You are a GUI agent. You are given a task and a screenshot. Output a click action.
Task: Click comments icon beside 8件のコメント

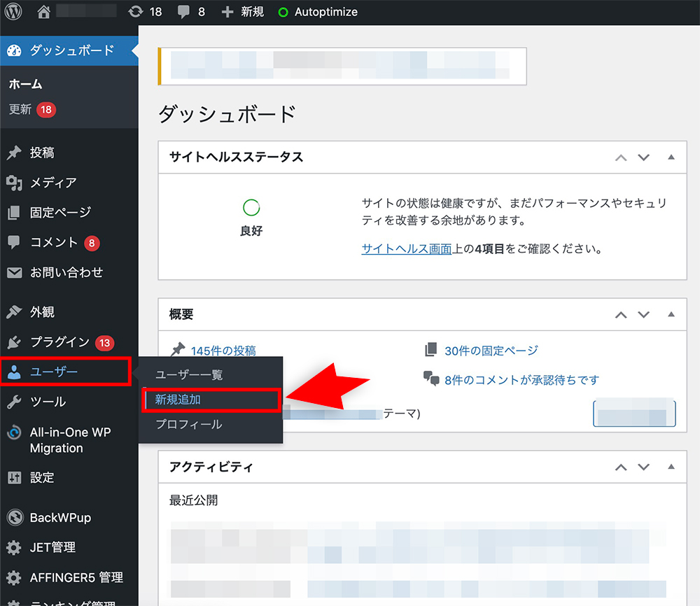pos(431,379)
